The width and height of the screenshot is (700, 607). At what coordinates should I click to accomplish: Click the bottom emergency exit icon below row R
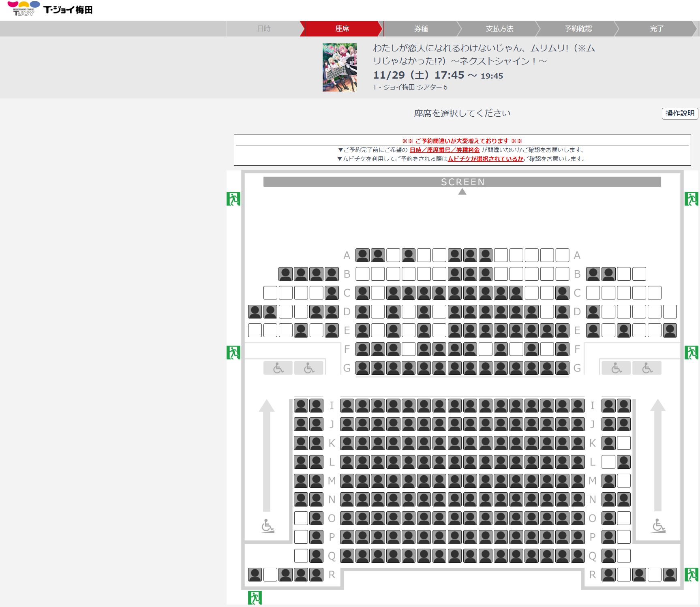pos(255,598)
